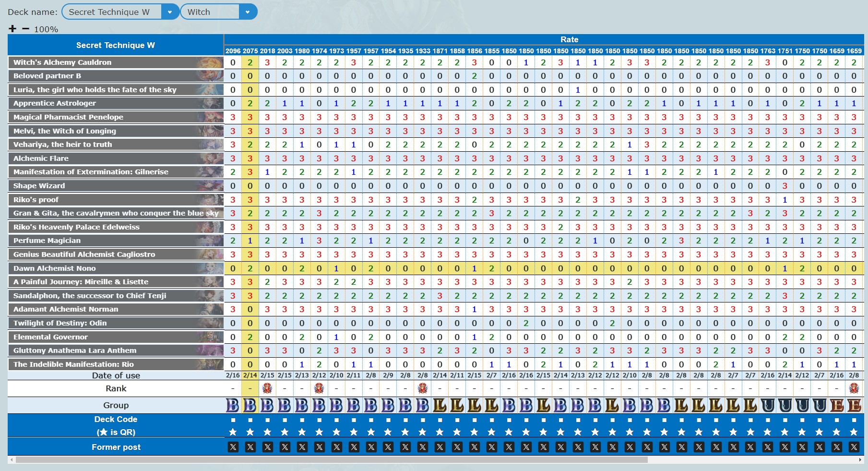Screen dimensions: 868x471
Task: Show QR star for rate 1974 deck
Action: [x=320, y=432]
